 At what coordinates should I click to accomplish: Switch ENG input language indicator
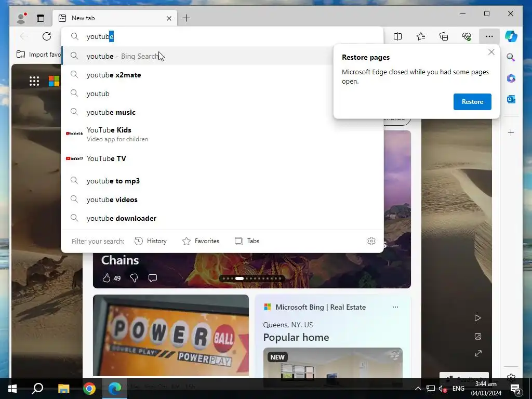point(458,389)
